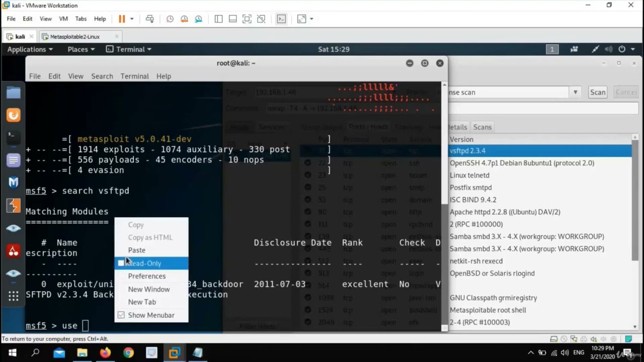Click the console view icon in VMware toolbar
644x362 pixels.
click(x=281, y=19)
